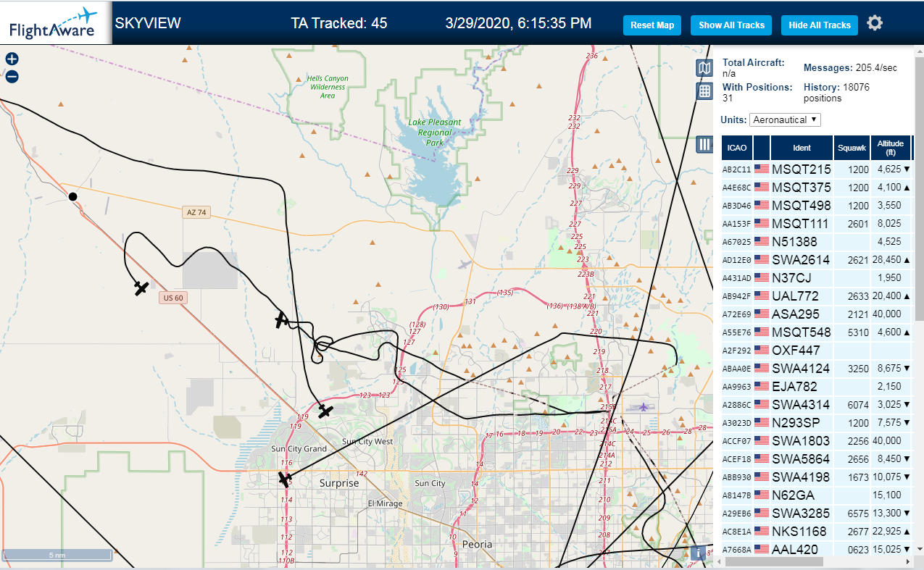
Task: Click the FlightAware logo
Action: [x=56, y=22]
